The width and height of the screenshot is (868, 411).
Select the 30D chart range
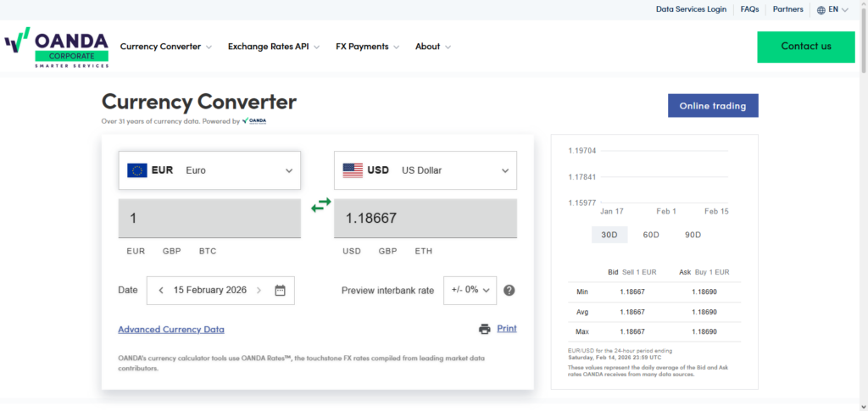tap(609, 235)
